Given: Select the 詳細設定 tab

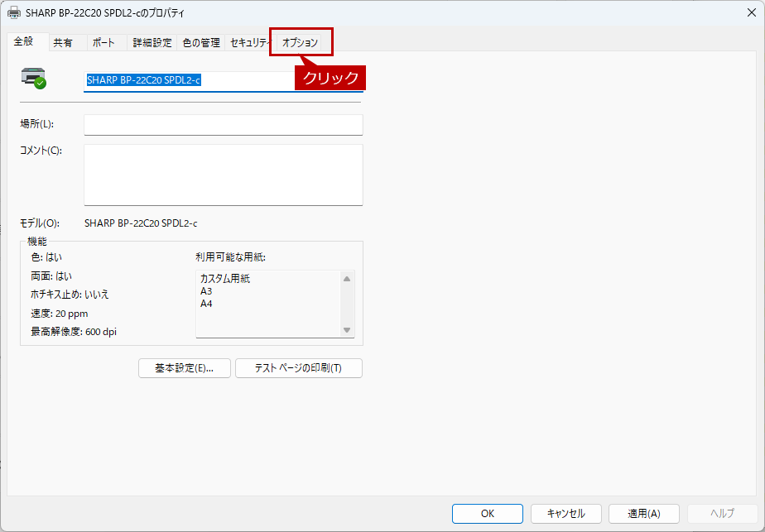Looking at the screenshot, I should [152, 43].
